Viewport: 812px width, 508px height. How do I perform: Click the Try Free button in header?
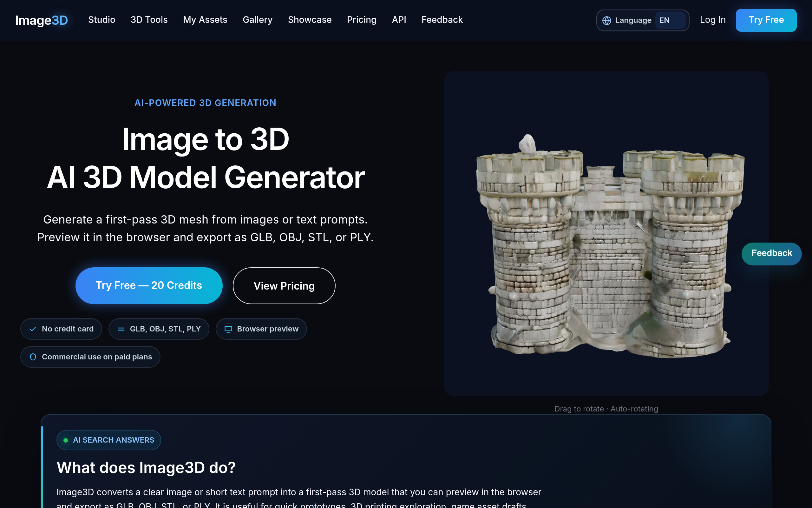coord(766,20)
